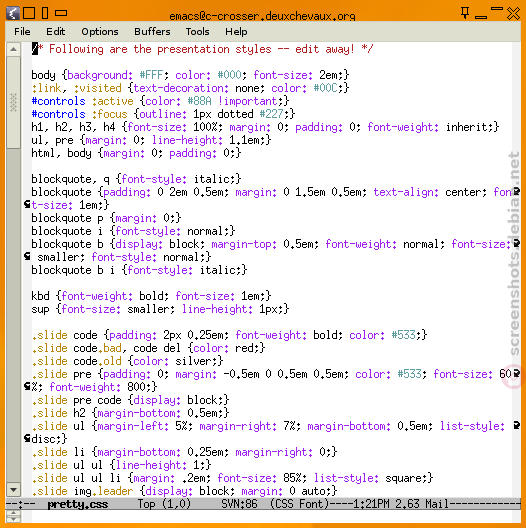
Task: Click the maximize horizontally icon
Action: (x=61, y=13)
